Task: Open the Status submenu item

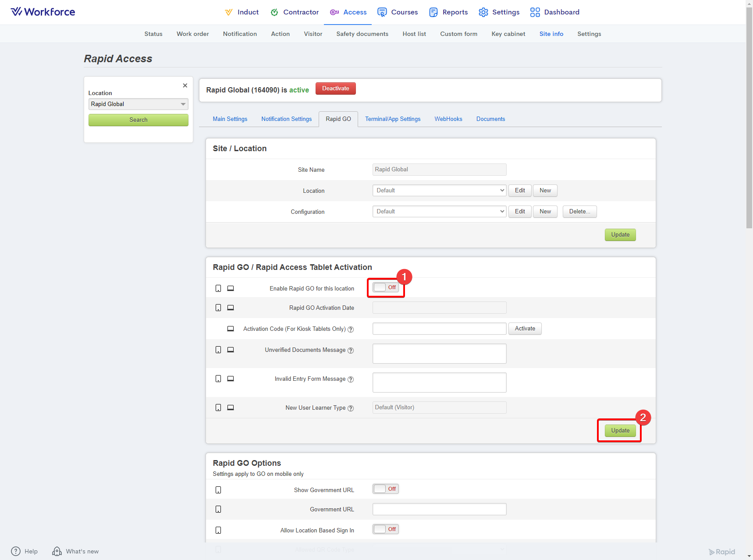Action: pyautogui.click(x=153, y=34)
